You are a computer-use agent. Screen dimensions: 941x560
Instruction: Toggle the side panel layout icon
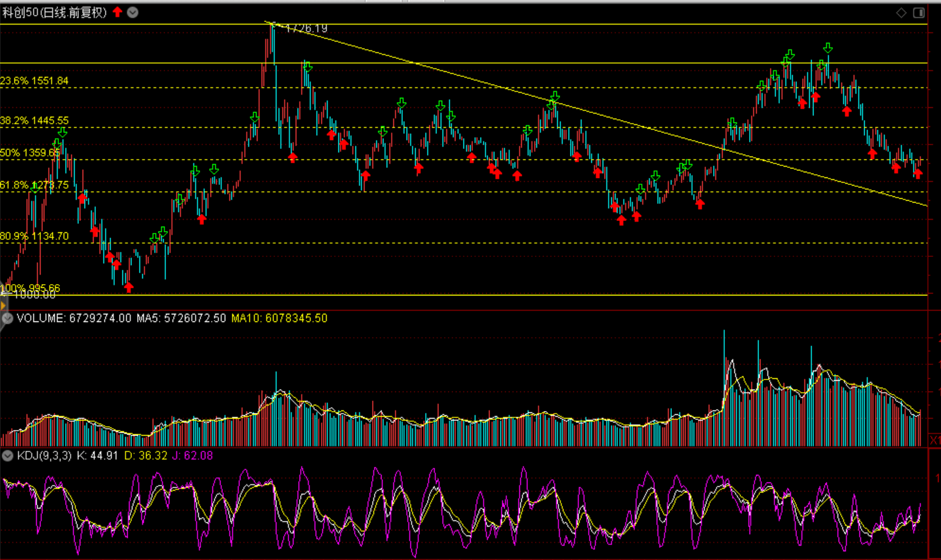tap(919, 13)
